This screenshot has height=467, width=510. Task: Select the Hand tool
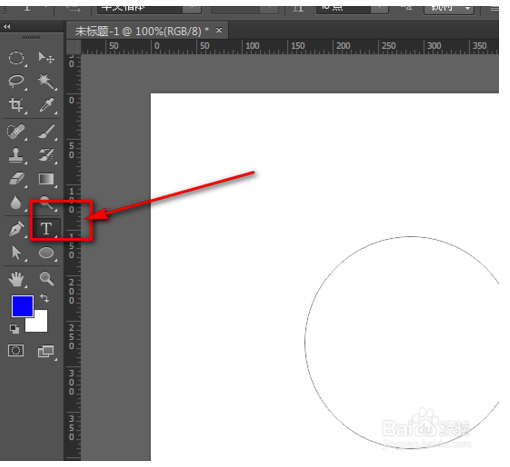pos(16,279)
